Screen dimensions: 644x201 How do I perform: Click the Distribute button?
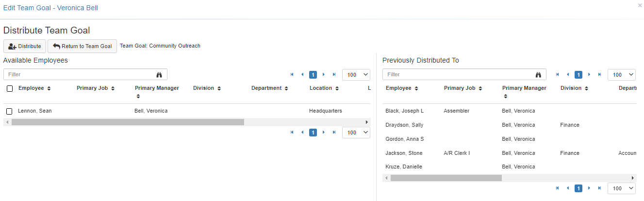pyautogui.click(x=25, y=46)
